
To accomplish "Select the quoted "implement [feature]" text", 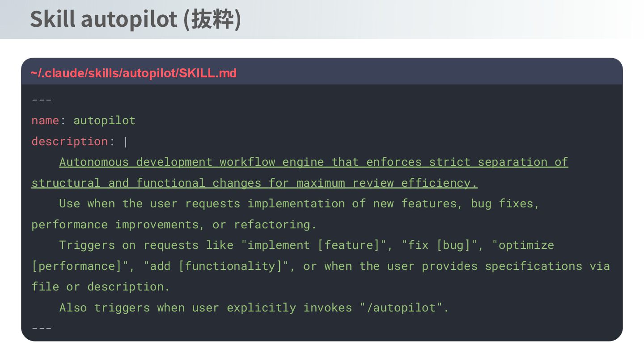I will coord(317,245).
